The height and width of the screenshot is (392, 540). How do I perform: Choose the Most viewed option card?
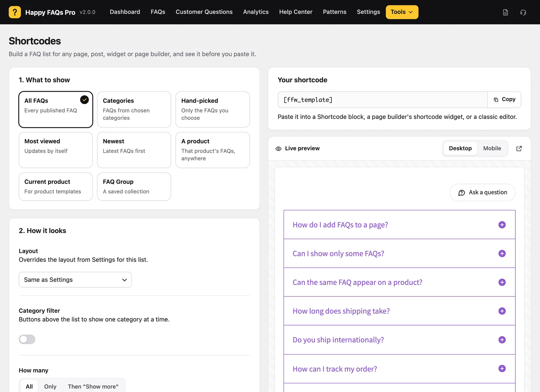pos(56,150)
